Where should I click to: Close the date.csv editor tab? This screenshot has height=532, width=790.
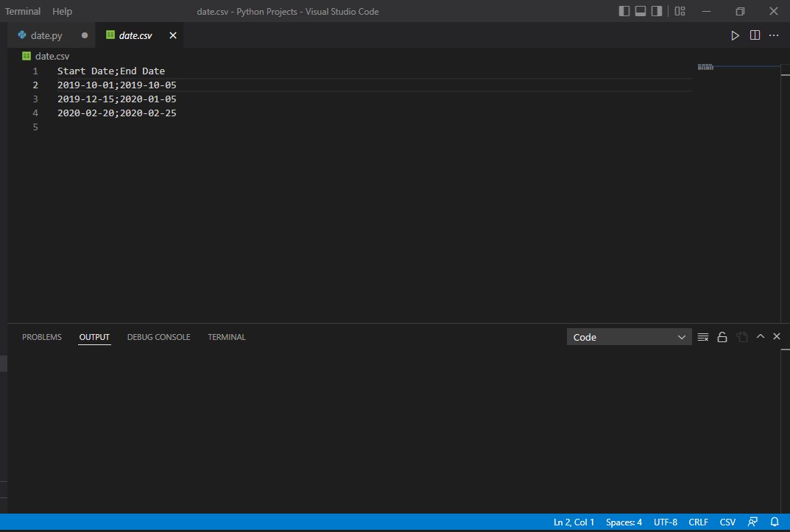(173, 35)
